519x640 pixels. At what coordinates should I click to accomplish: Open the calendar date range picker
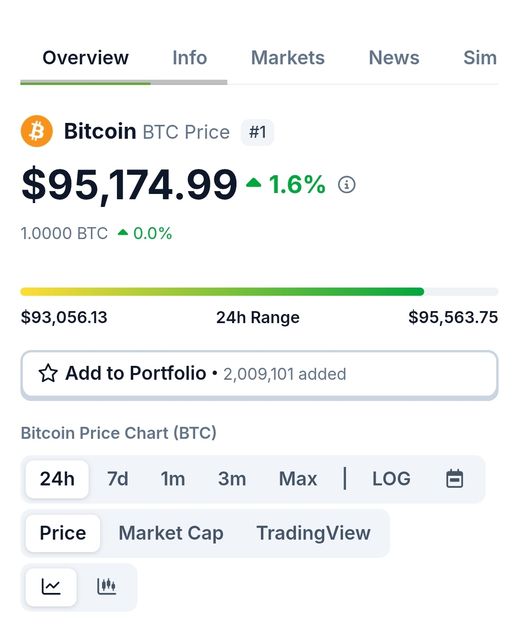[x=455, y=478]
